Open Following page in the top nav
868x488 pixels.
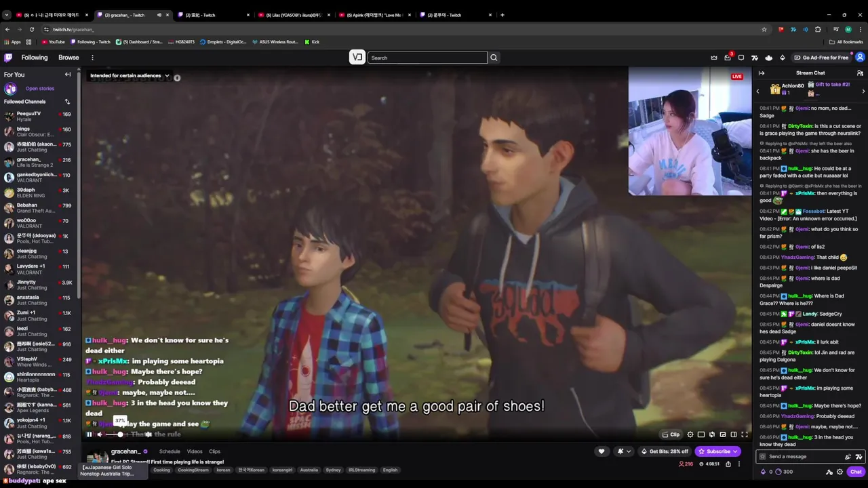click(x=35, y=58)
